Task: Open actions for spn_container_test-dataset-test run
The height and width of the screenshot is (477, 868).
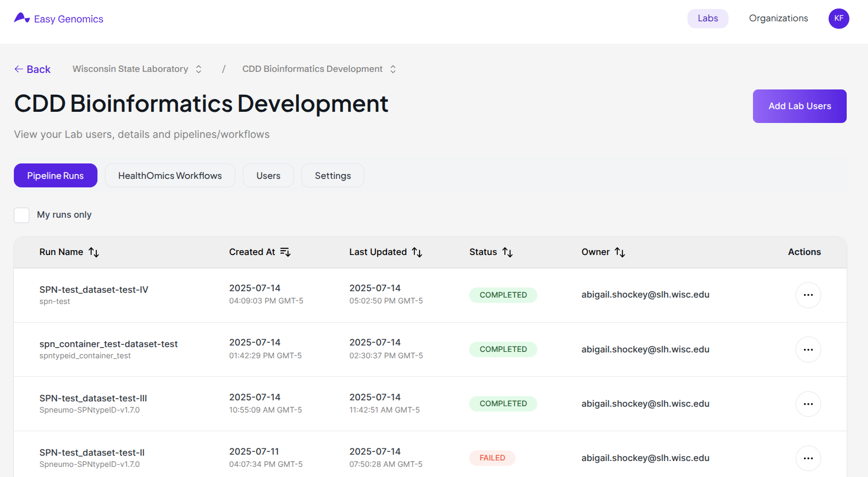Action: tap(808, 350)
